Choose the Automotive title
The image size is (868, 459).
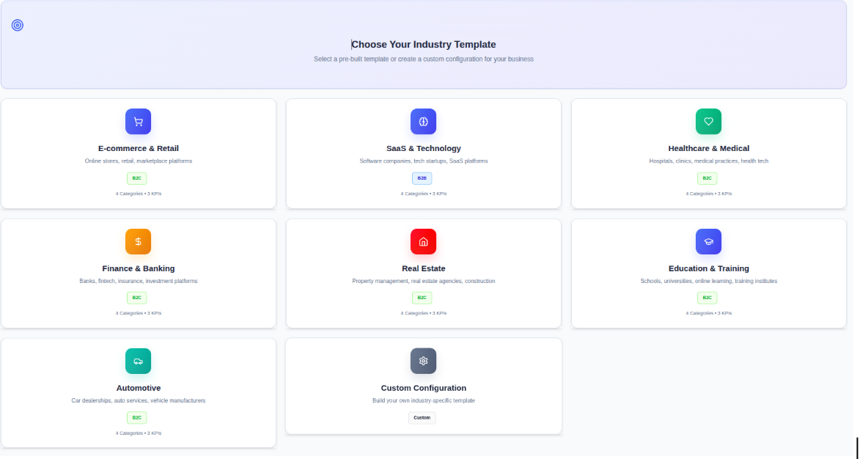click(139, 388)
